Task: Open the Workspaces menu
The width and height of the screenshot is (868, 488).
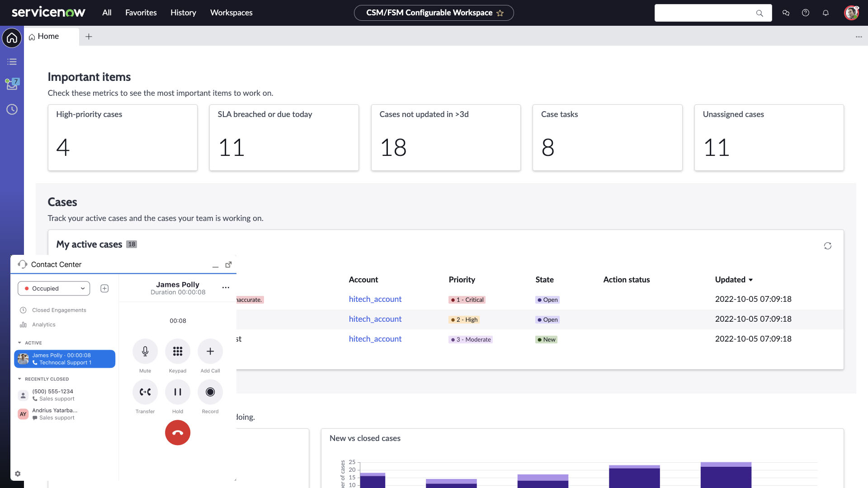Action: (231, 13)
